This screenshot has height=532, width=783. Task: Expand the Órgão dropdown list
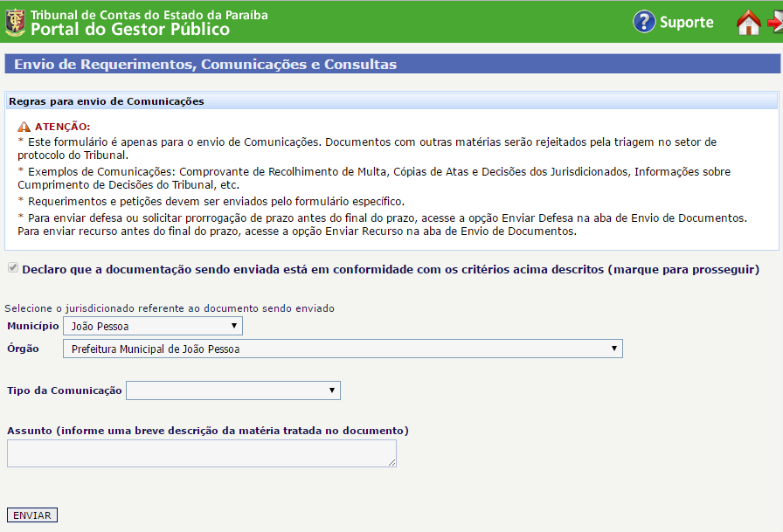343,349
